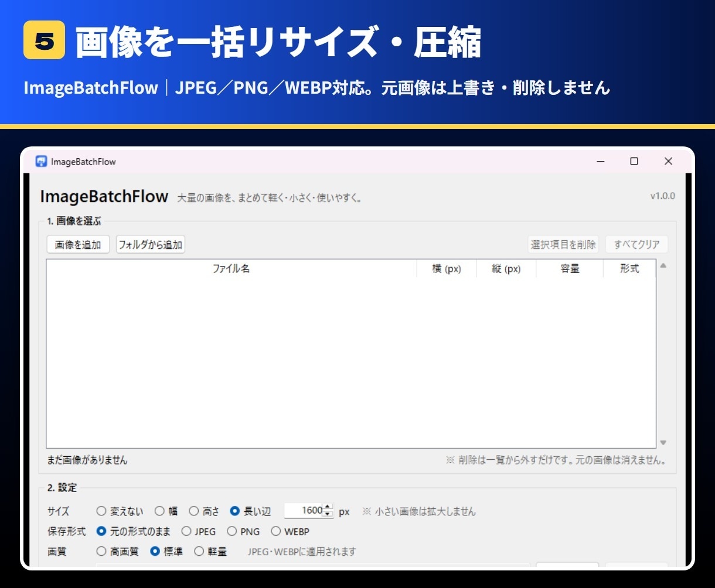
Task: Click the 形式 column header
Action: click(x=629, y=269)
